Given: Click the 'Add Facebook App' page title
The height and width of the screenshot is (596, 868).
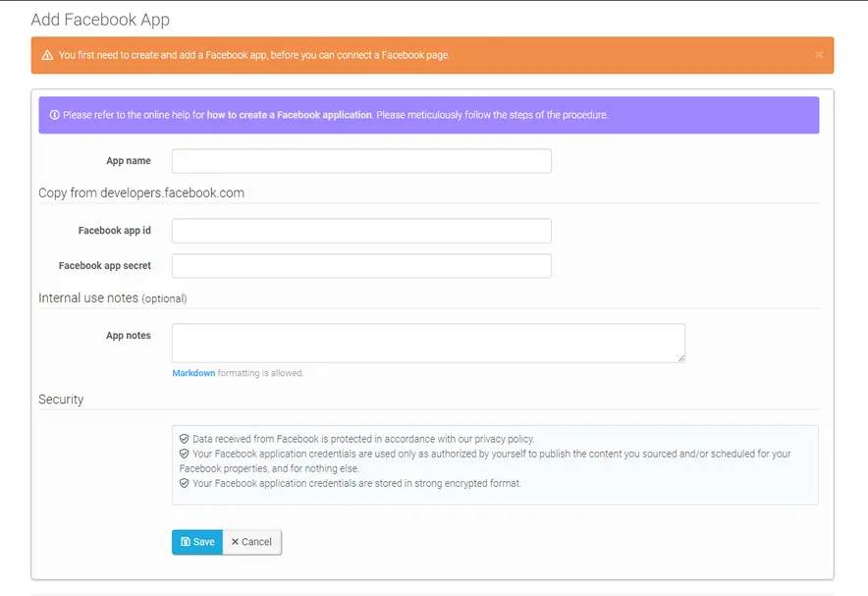Looking at the screenshot, I should point(101,20).
